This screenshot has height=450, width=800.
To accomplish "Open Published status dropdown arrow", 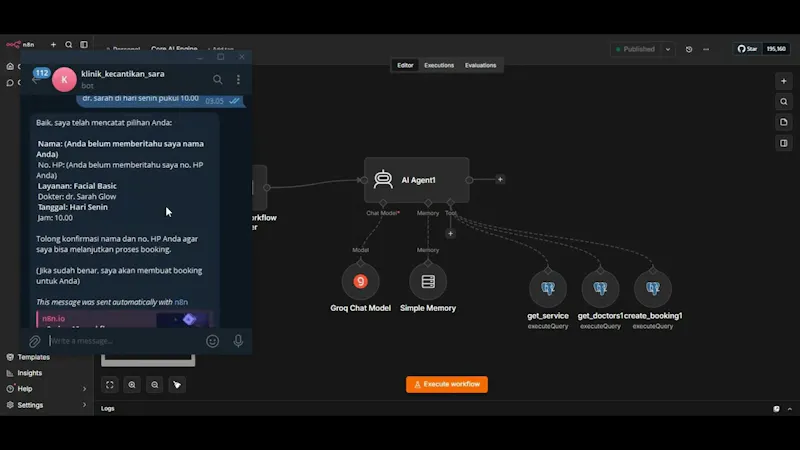I will 668,49.
